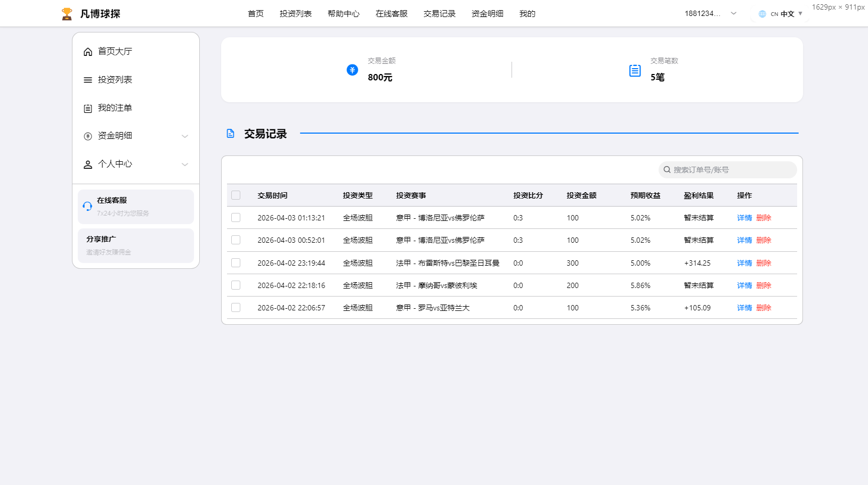Click the yen coin icon beside 资金明细
The width and height of the screenshot is (868, 485).
88,136
